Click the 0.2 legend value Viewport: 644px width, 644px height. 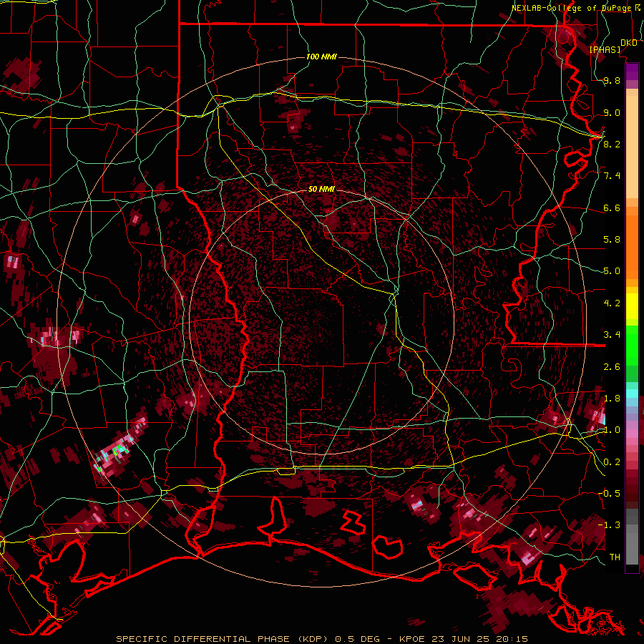click(612, 462)
